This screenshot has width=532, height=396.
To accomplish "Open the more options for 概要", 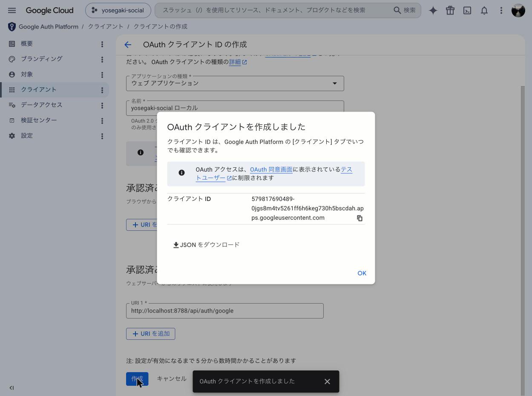I will (x=102, y=44).
